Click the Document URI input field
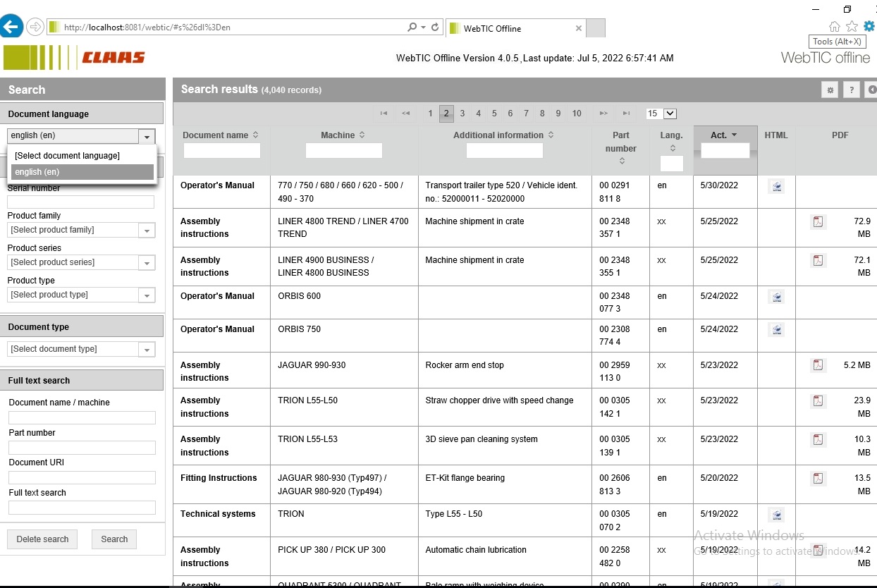Viewport: 877px width, 588px height. point(82,477)
